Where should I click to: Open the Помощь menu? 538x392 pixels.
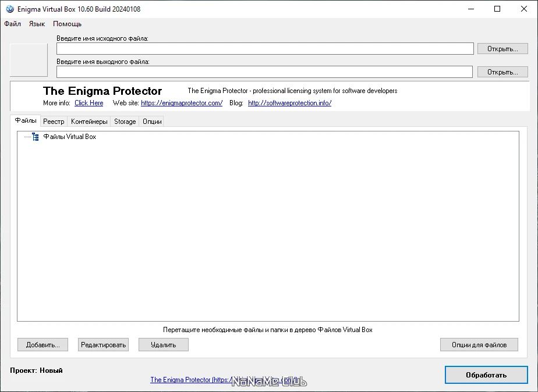(68, 24)
